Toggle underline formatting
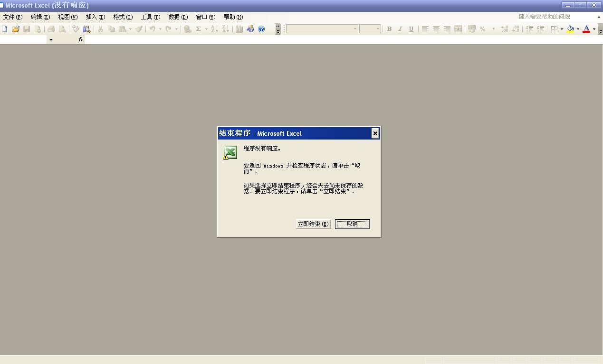The image size is (603, 364). pos(411,28)
